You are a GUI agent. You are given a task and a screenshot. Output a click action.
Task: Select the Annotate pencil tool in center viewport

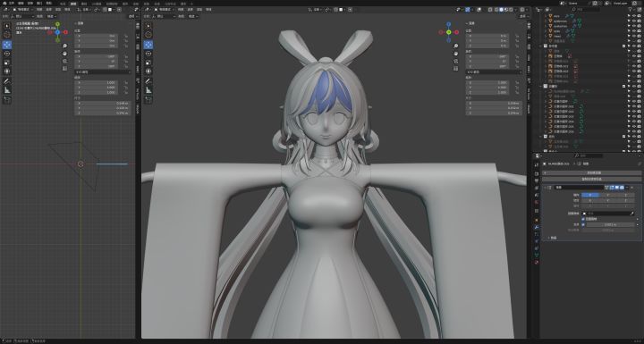click(x=148, y=81)
